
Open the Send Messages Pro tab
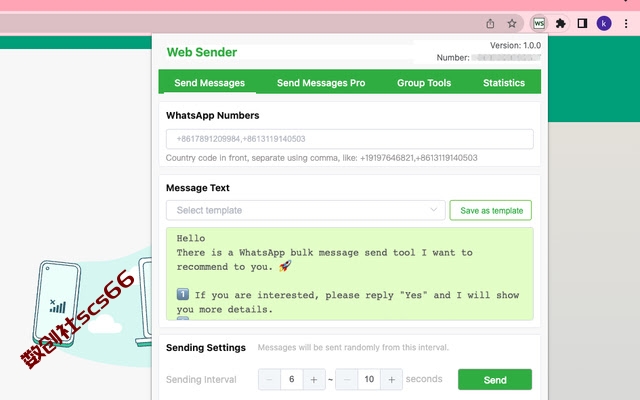(x=321, y=83)
